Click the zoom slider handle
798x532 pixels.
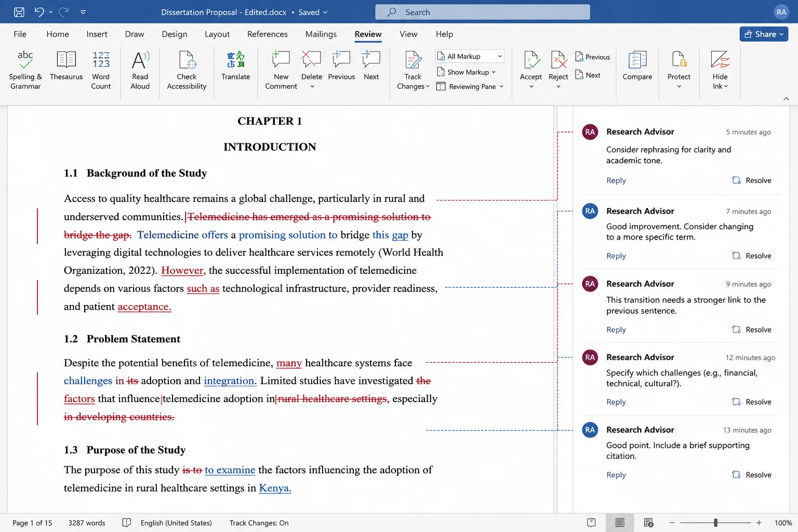(716, 523)
